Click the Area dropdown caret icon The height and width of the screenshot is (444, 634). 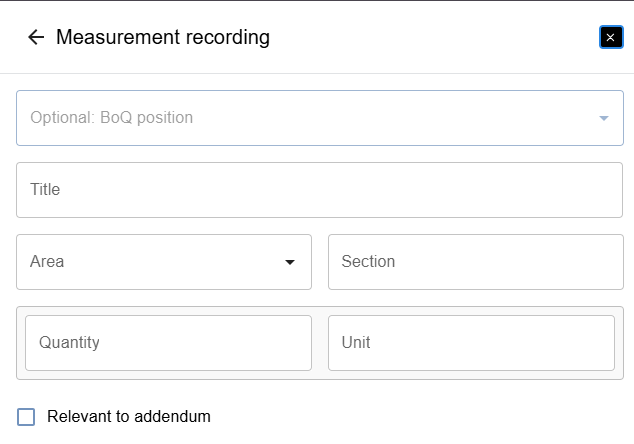point(290,262)
